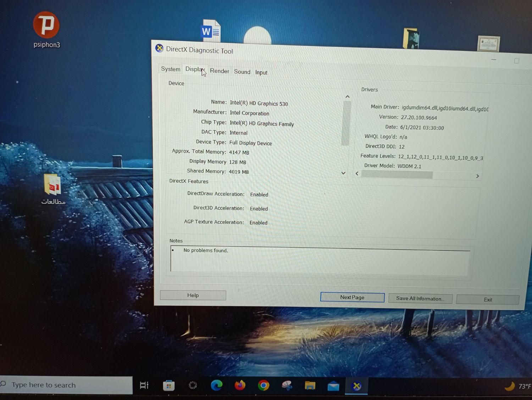This screenshot has height=400, width=532.
Task: Open Microsoft Store from taskbar
Action: (169, 385)
